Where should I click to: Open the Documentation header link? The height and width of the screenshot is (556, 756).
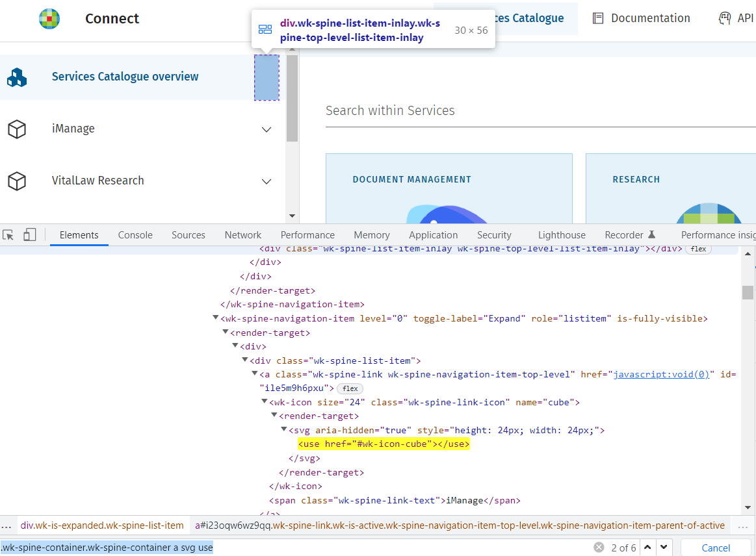click(642, 18)
